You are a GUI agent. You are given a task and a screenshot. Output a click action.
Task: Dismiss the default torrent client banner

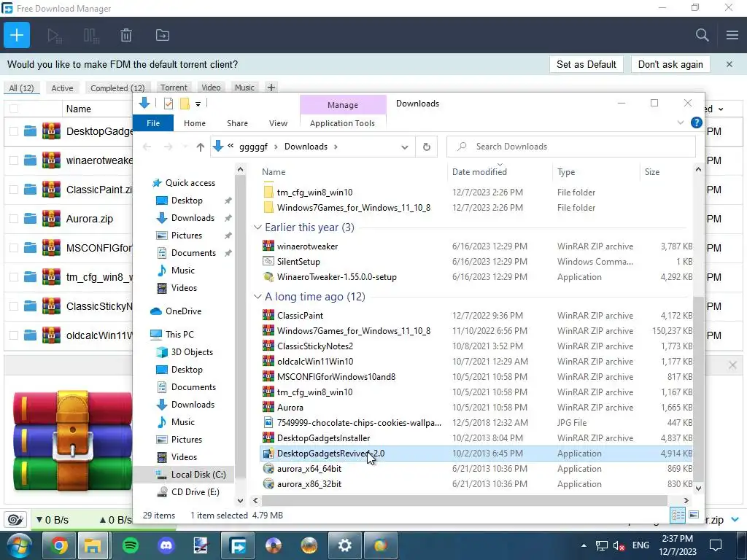click(729, 64)
